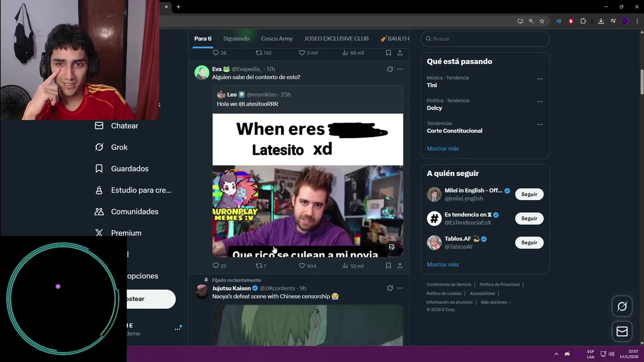Open Política de Privacidad link

500,285
